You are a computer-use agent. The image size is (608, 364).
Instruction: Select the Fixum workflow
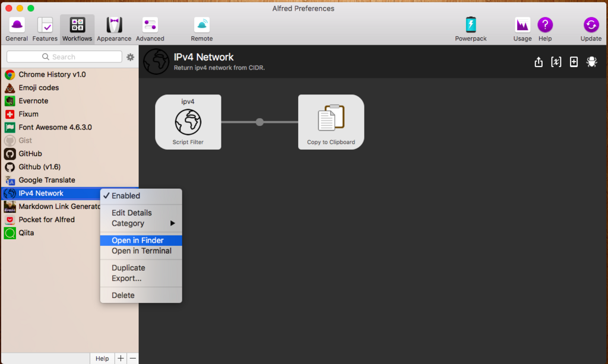click(70, 114)
